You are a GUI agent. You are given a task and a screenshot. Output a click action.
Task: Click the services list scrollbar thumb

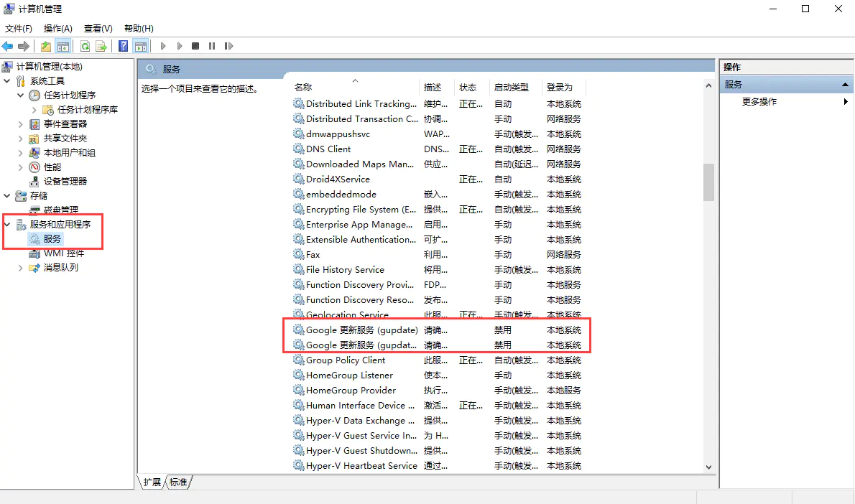point(708,182)
